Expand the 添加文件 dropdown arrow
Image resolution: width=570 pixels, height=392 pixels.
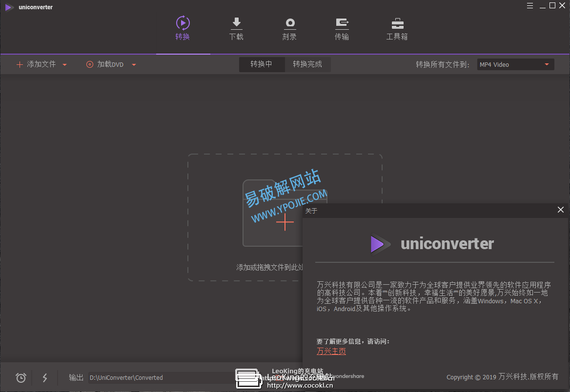[65, 65]
